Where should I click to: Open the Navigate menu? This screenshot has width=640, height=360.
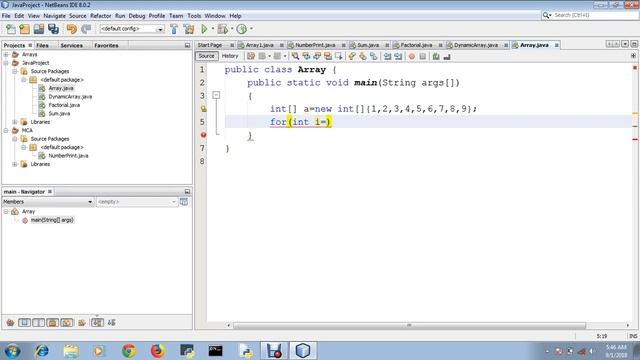[x=54, y=16]
